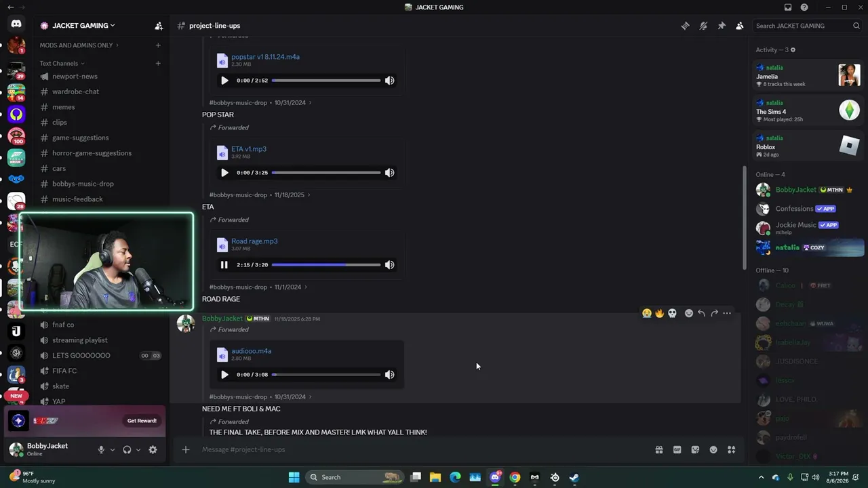Search in the JACKET GAMING search box
This screenshot has width=868, height=488.
point(807,26)
